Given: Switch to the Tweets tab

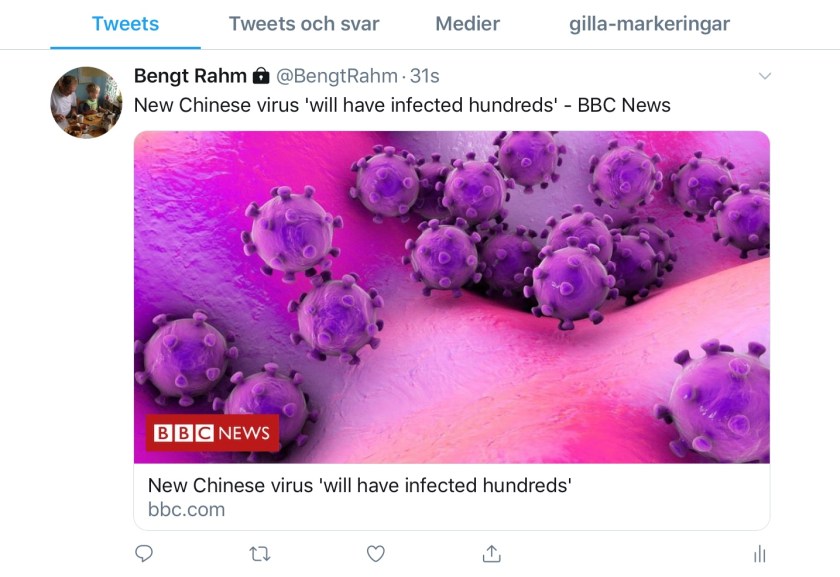Looking at the screenshot, I should pyautogui.click(x=125, y=24).
